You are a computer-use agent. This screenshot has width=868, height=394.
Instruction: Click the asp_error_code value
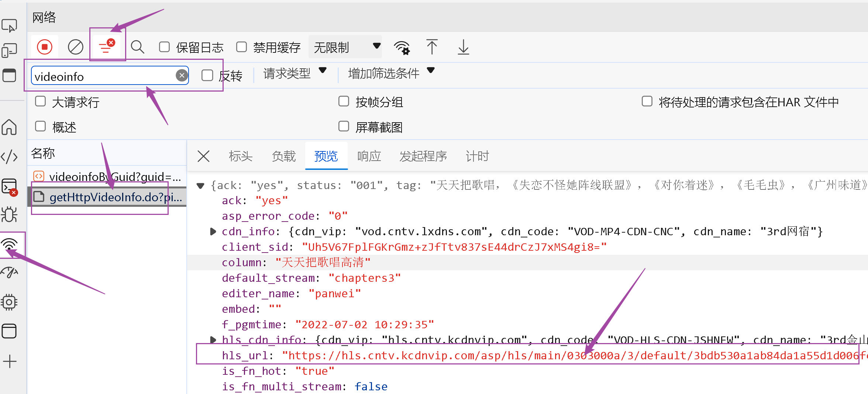pos(338,216)
